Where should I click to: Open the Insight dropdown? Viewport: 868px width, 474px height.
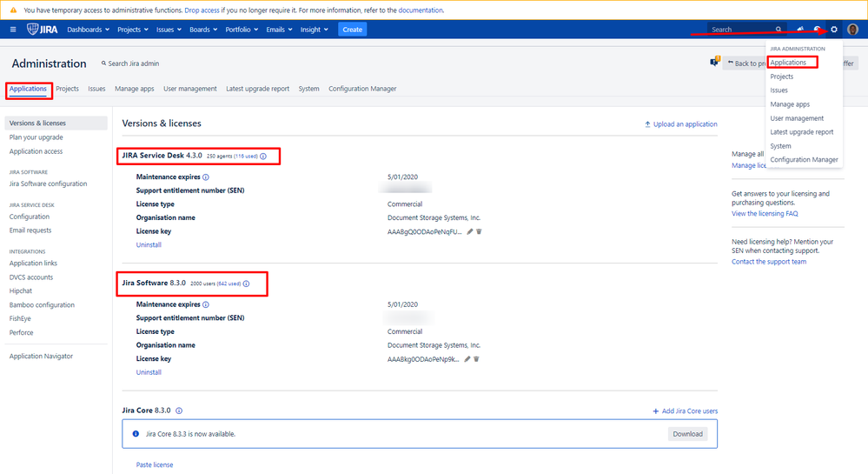coord(314,30)
